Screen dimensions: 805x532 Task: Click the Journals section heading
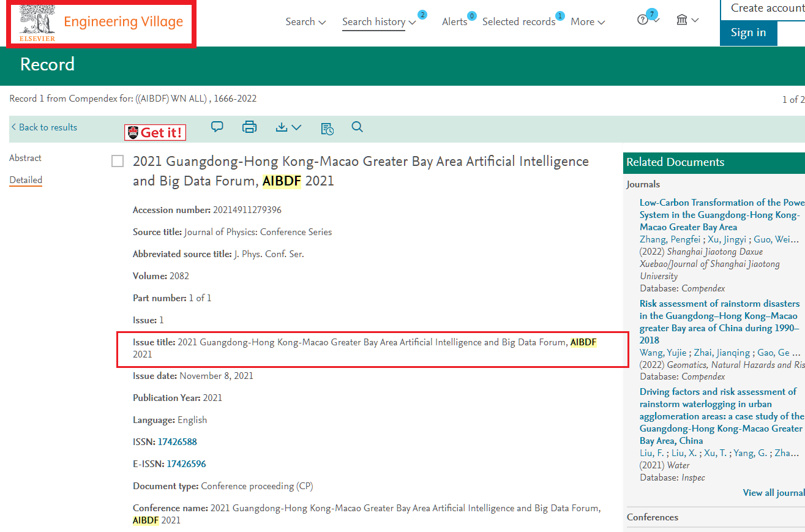pos(643,184)
